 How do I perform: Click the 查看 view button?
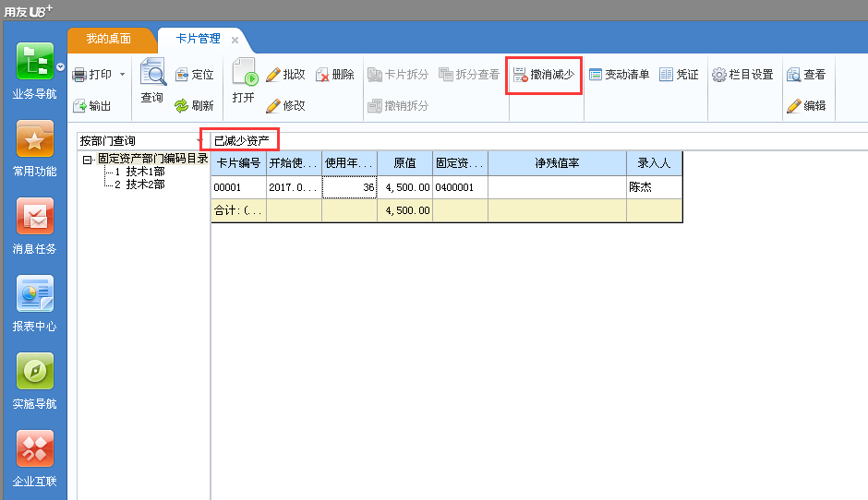[x=806, y=74]
